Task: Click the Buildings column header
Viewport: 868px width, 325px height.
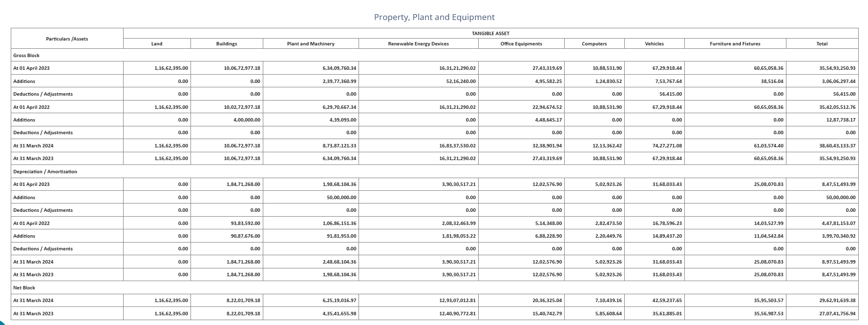Action: (226, 44)
